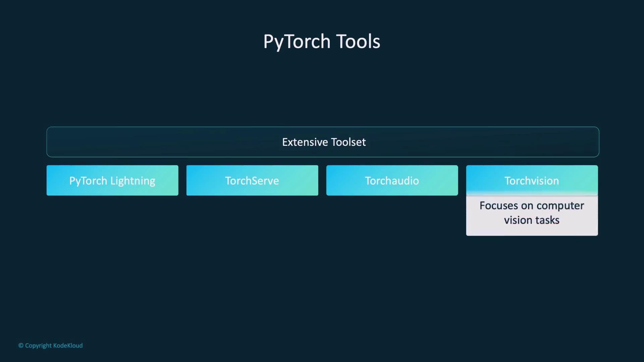Click the Copyright KodeKloud footer text
The height and width of the screenshot is (362, 644).
tap(51, 345)
